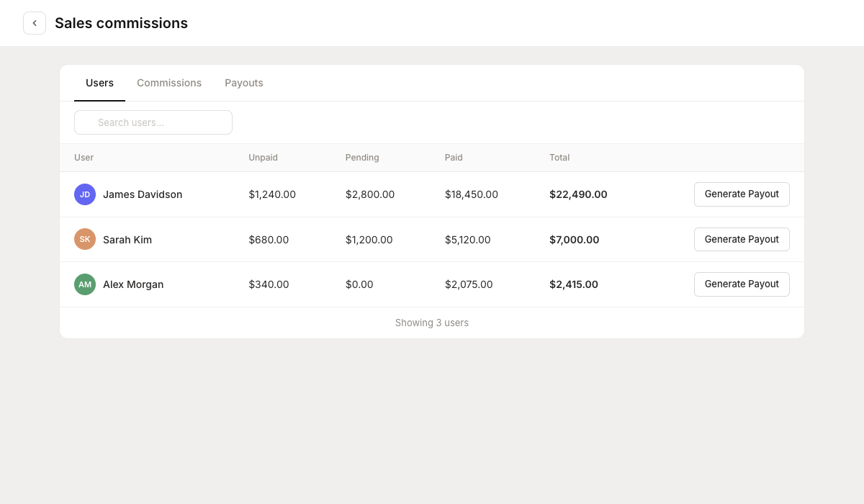Sort by the Total column header
The height and width of the screenshot is (504, 864).
pyautogui.click(x=559, y=158)
